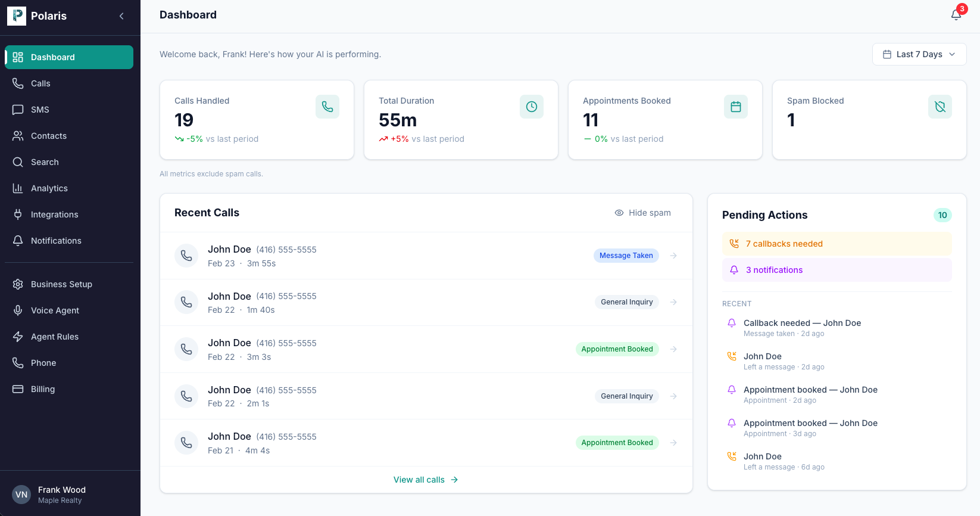Toggle Hide spam in Recent Calls
The image size is (980, 516).
pyautogui.click(x=643, y=213)
